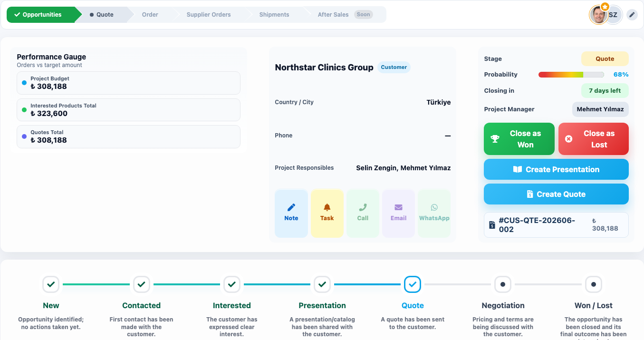Click the Contacted stage label
Image resolution: width=644 pixels, height=340 pixels.
(141, 305)
